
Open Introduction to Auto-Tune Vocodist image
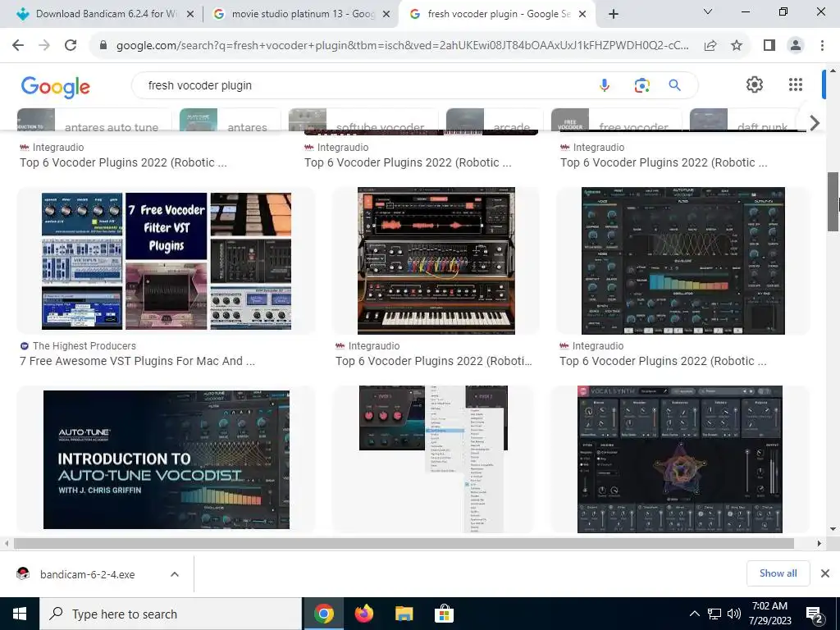click(x=167, y=459)
